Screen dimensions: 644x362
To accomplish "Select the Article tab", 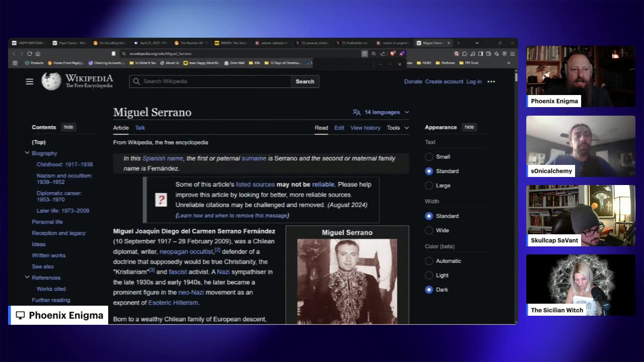I will click(121, 128).
